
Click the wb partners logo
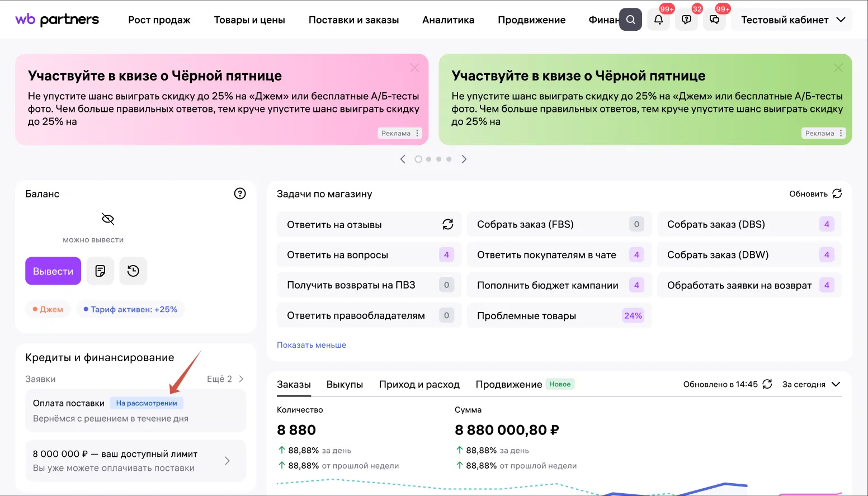[x=57, y=20]
